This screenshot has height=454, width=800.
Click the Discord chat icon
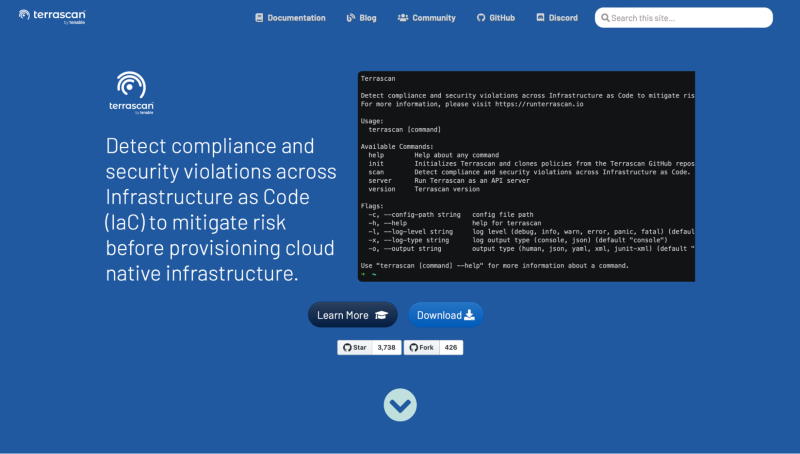(x=540, y=17)
